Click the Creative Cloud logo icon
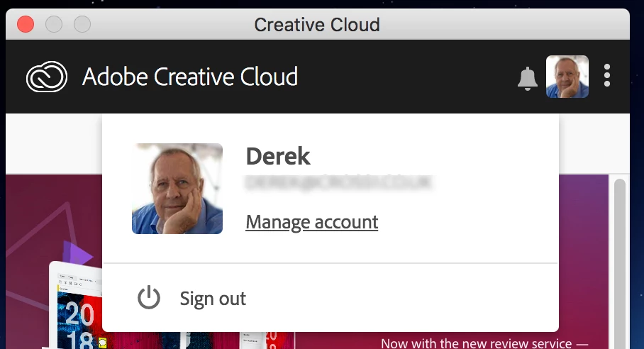The height and width of the screenshot is (349, 644). (47, 77)
